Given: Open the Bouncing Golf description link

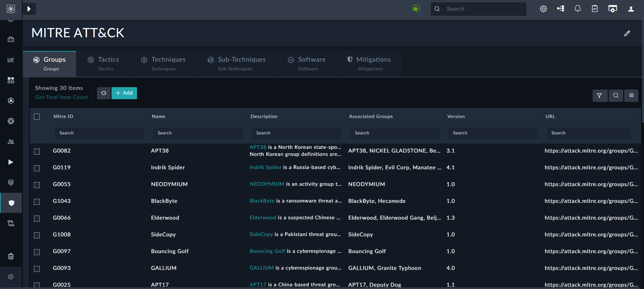Looking at the screenshot, I should point(267,251).
